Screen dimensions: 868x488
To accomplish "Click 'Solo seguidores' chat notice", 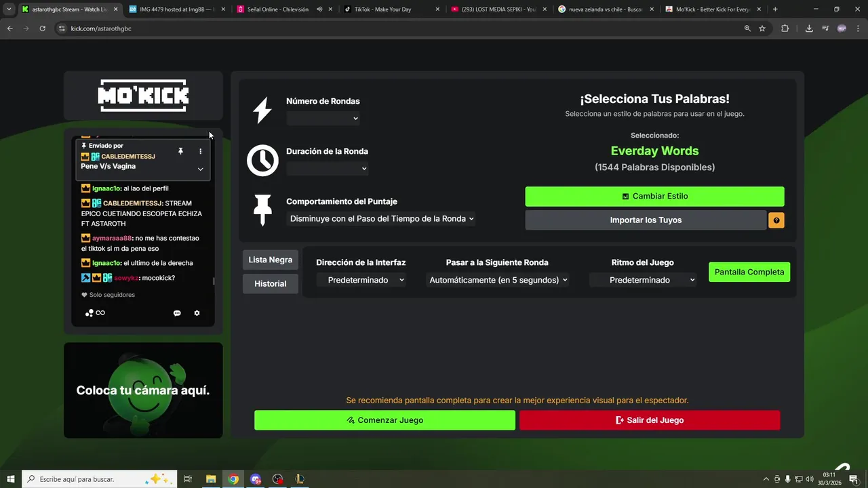I will coord(112,295).
